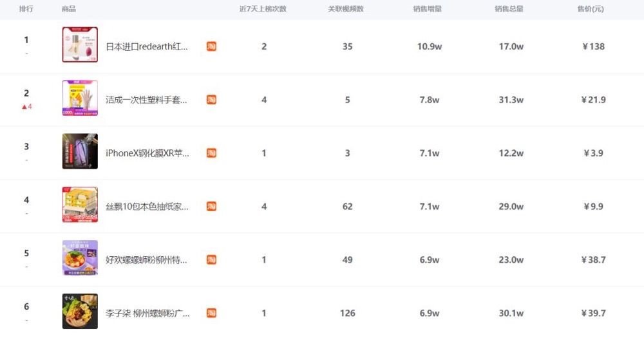The height and width of the screenshot is (338, 644).
Task: Click price ¥9.9
Action: tap(594, 207)
